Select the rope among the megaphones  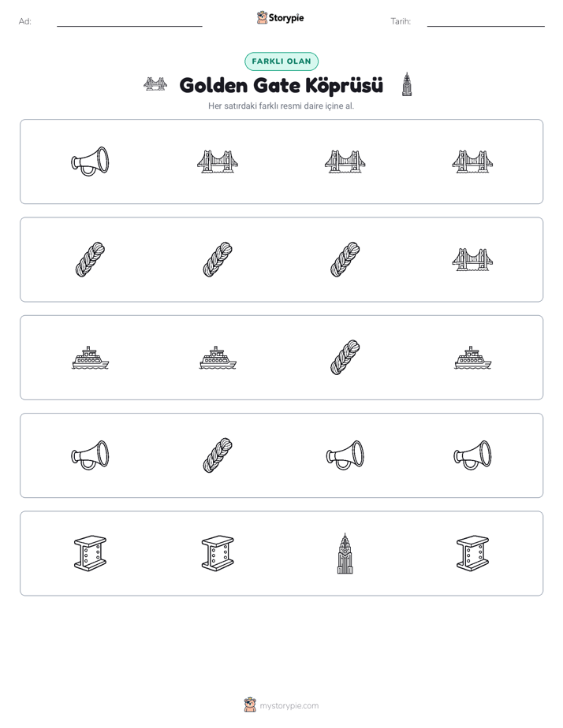tap(218, 455)
